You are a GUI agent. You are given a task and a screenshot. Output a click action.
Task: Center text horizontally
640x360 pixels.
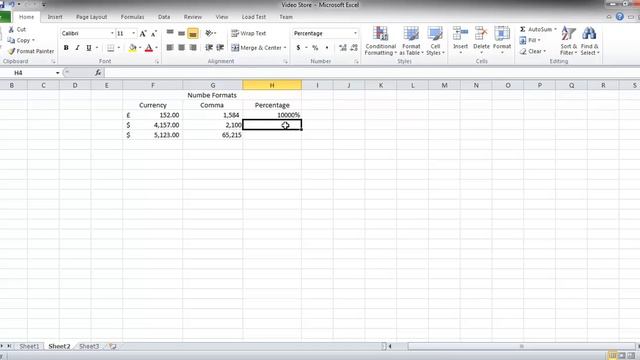(182, 48)
